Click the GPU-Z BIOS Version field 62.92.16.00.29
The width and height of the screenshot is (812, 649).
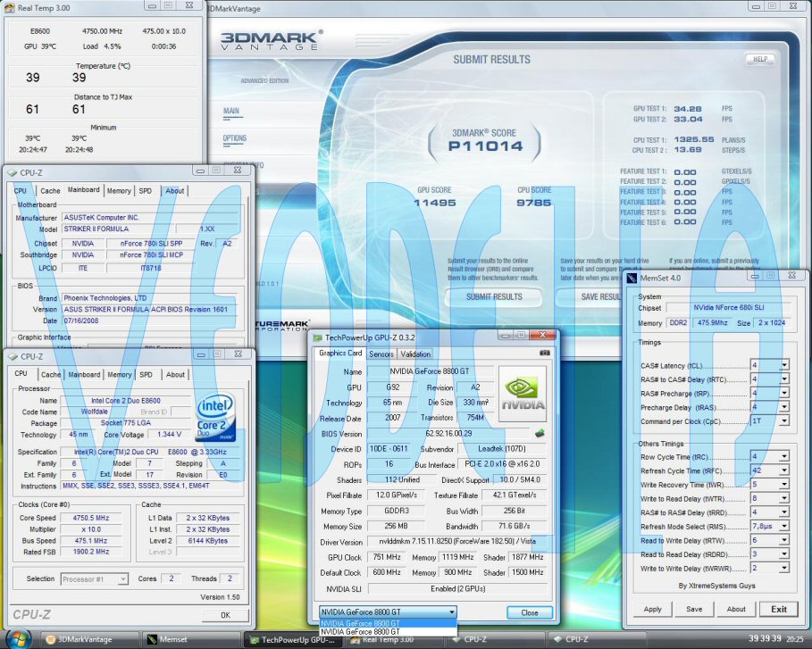pos(448,434)
